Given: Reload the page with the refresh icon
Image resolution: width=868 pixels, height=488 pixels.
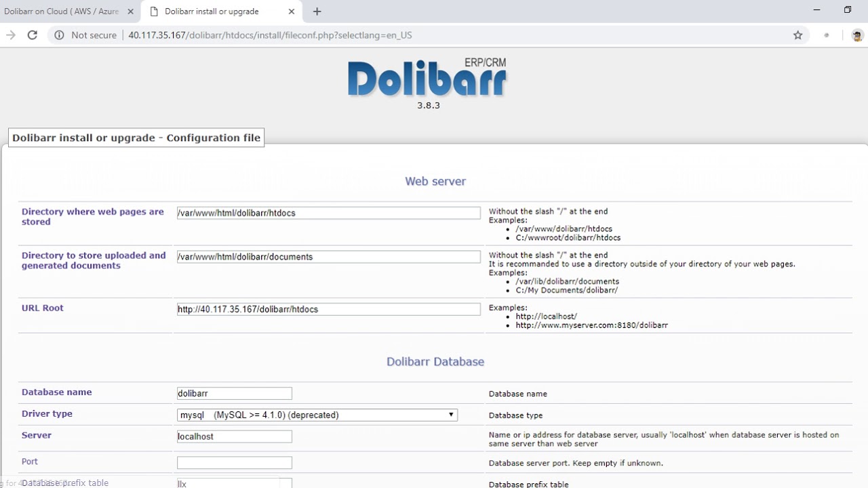Looking at the screenshot, I should tap(32, 35).
